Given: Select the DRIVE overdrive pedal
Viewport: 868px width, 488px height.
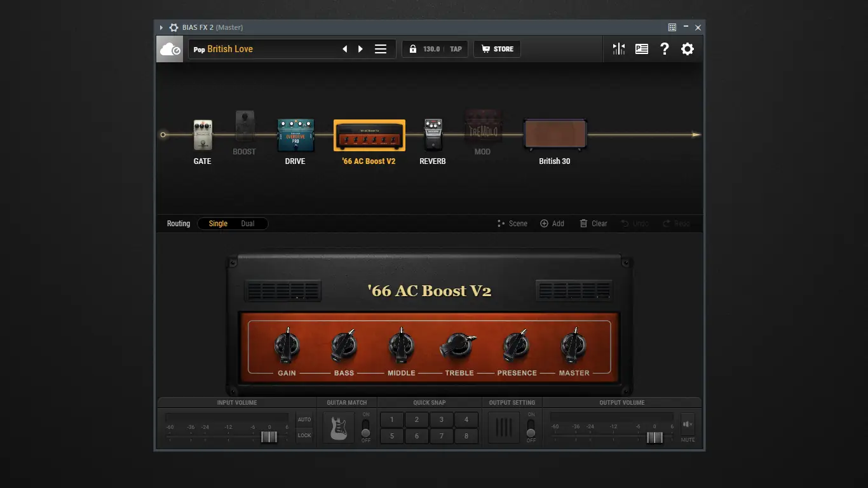Looking at the screenshot, I should (x=295, y=135).
